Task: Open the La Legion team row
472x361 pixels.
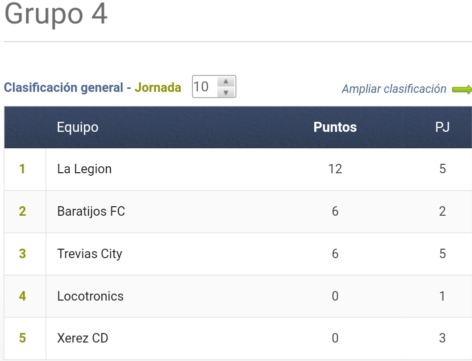Action: pos(238,169)
